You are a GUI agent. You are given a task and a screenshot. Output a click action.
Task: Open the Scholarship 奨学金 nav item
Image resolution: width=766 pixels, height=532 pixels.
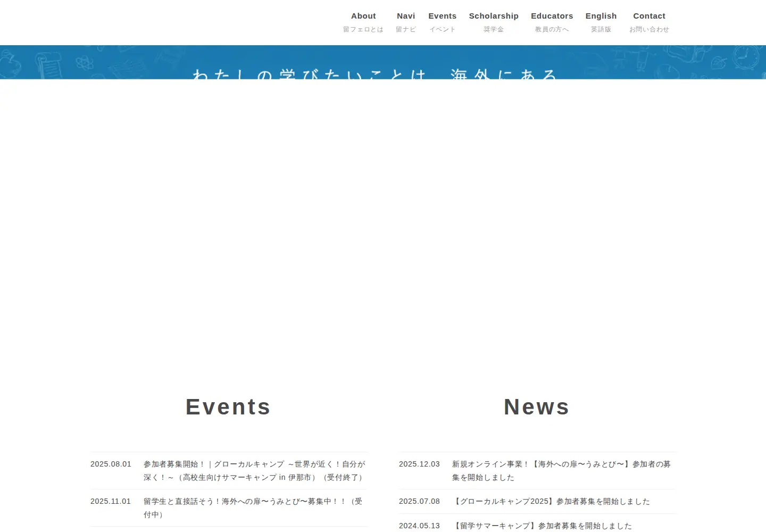coord(494,22)
